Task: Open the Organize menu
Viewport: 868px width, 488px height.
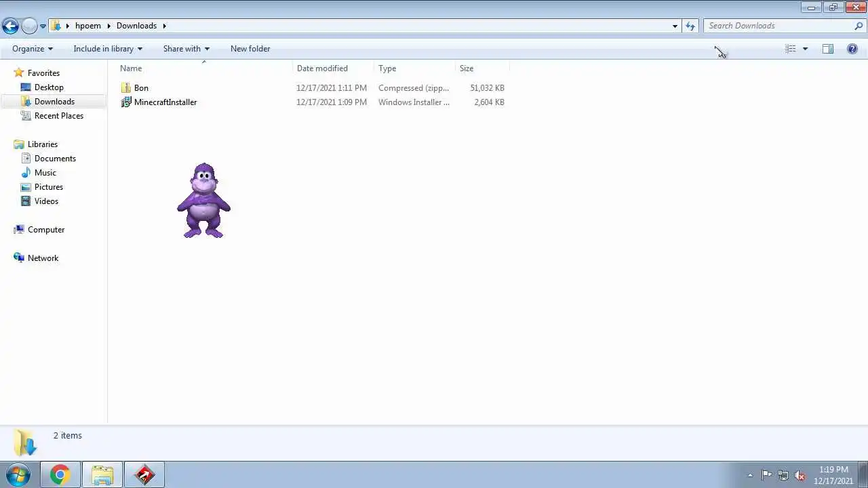Action: point(33,49)
